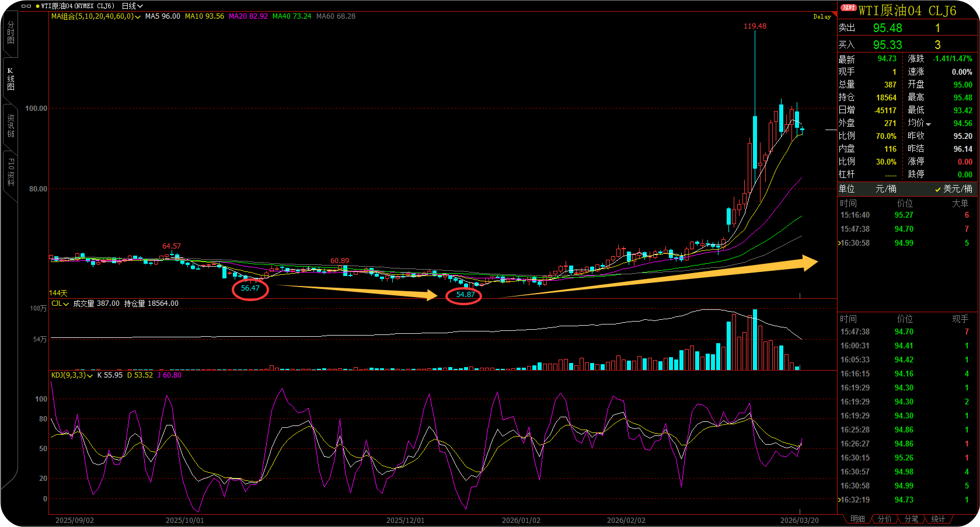This screenshot has width=980, height=527.
Task: Open the 日线 period dropdown
Action: pos(132,6)
